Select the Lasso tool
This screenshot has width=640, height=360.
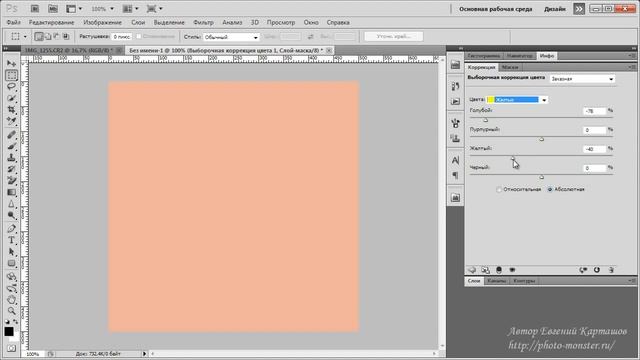coord(11,87)
